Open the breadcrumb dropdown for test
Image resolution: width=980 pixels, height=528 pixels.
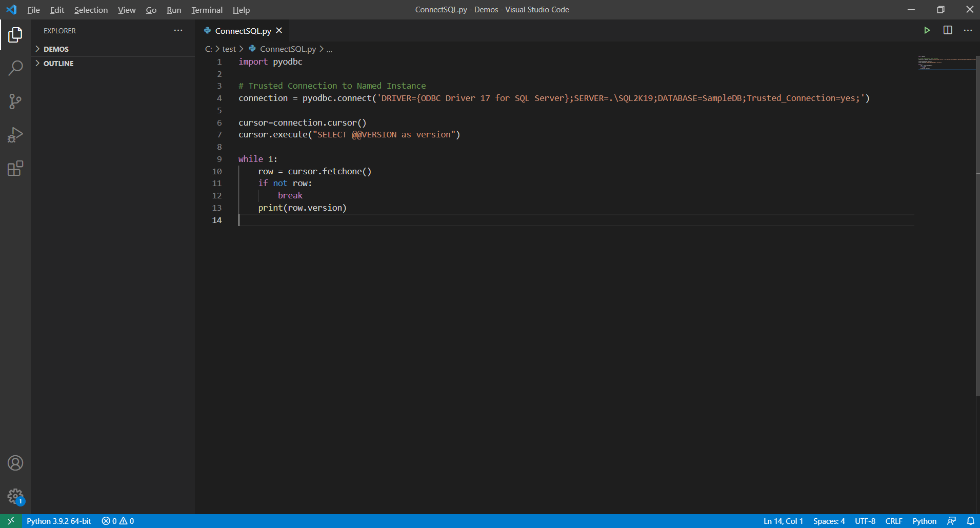pyautogui.click(x=228, y=49)
